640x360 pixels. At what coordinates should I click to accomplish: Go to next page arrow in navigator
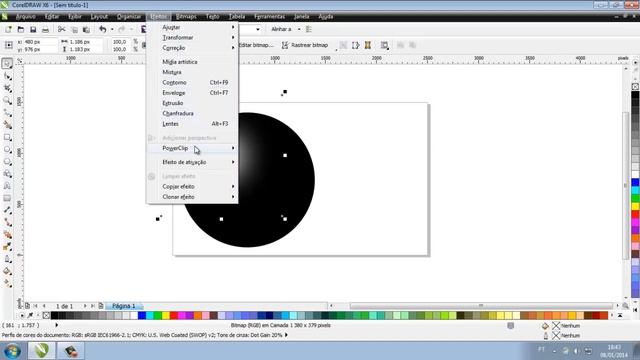(85, 306)
